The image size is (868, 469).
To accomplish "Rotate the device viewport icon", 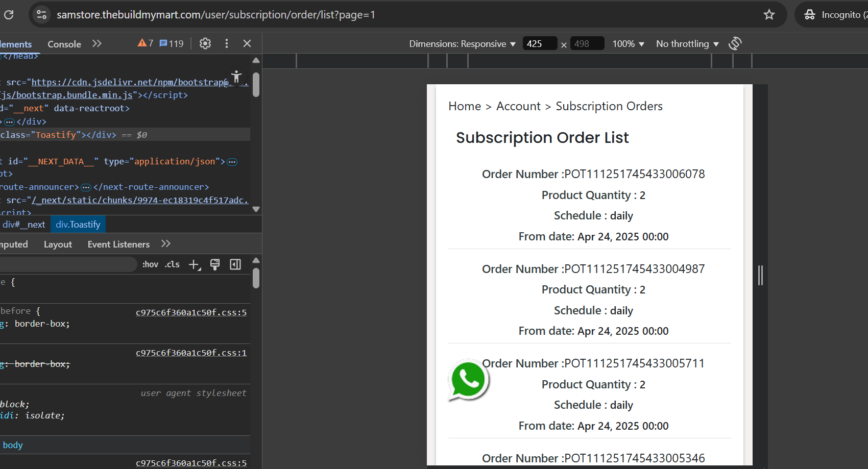I will click(735, 43).
